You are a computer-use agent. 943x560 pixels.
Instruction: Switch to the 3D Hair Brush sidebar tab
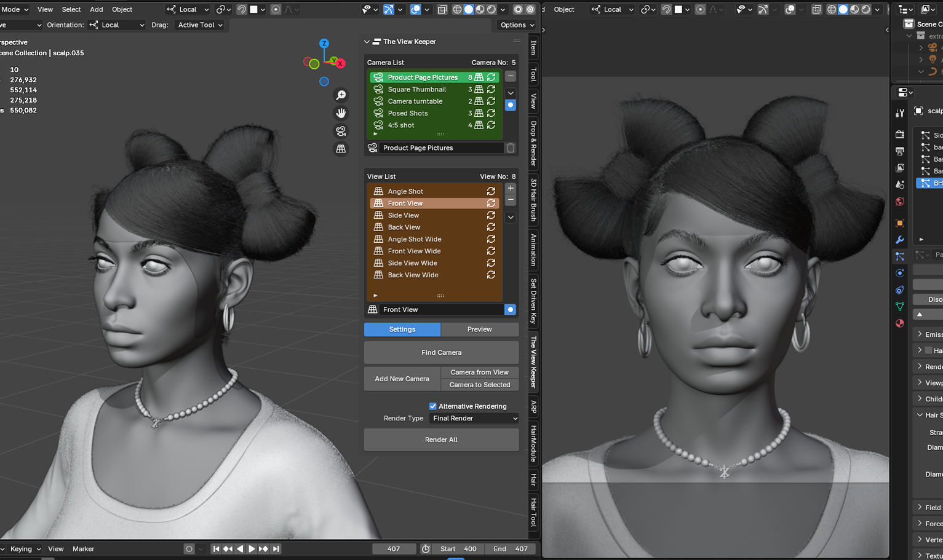[x=533, y=199]
